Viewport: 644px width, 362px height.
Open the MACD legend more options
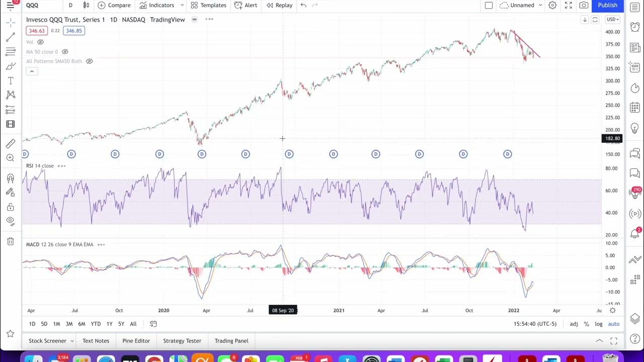click(101, 245)
